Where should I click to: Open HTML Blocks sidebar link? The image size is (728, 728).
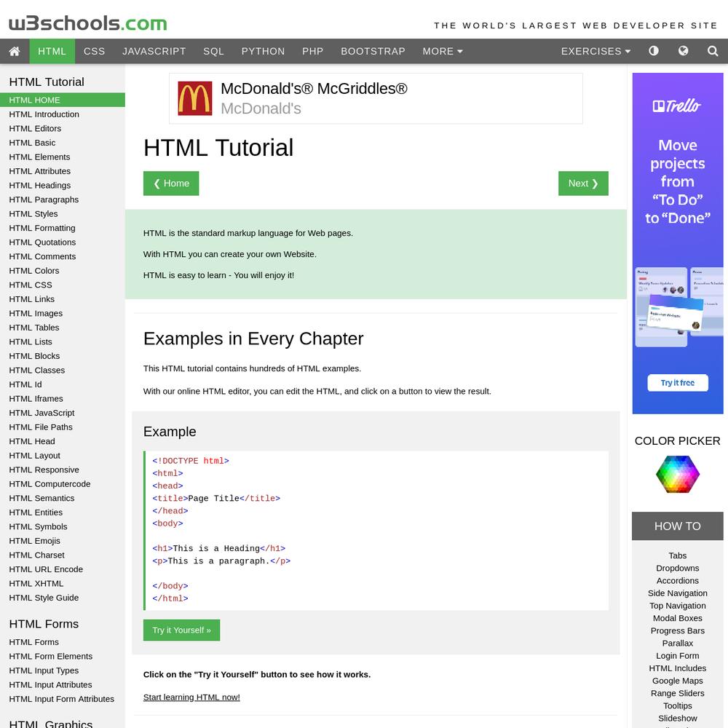coord(62,356)
